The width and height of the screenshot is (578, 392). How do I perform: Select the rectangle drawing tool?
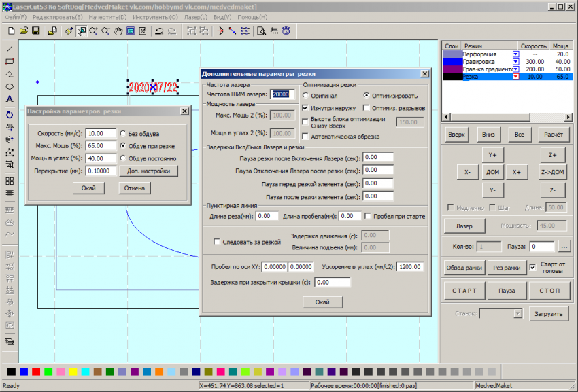point(10,61)
